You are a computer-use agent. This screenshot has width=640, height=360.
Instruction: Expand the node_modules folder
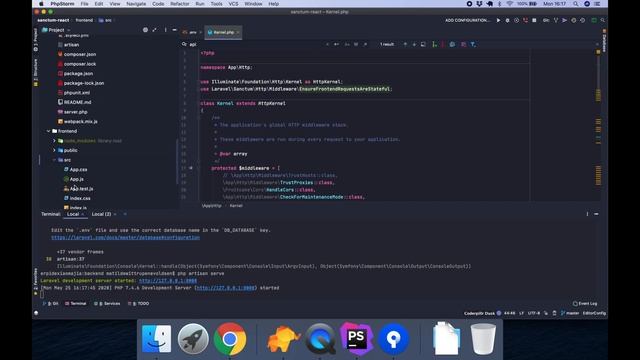click(54, 141)
